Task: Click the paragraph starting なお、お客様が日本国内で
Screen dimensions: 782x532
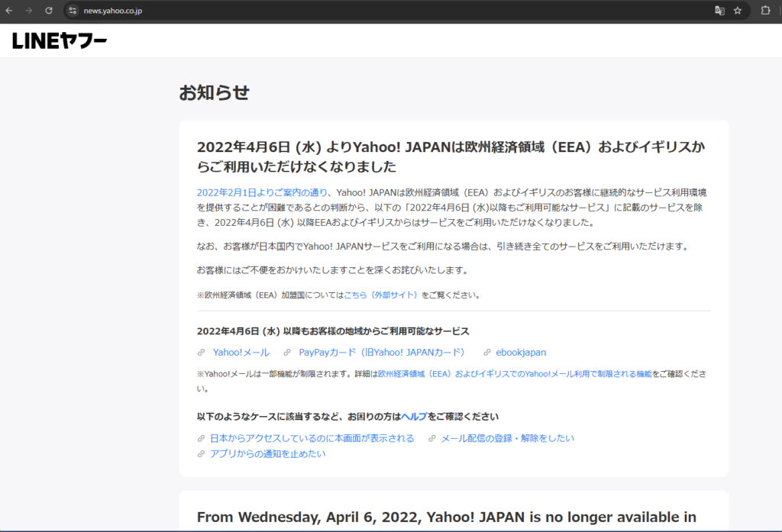Action: pos(444,247)
